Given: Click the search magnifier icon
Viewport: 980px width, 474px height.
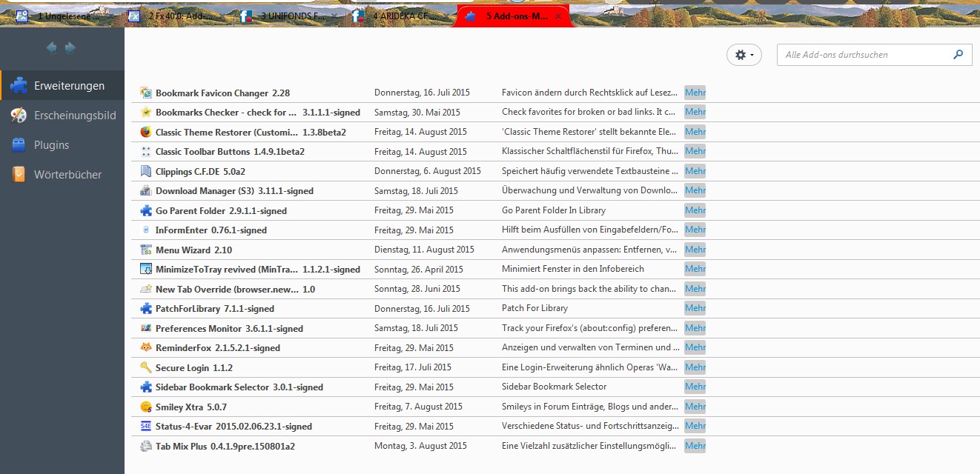Looking at the screenshot, I should tap(958, 54).
